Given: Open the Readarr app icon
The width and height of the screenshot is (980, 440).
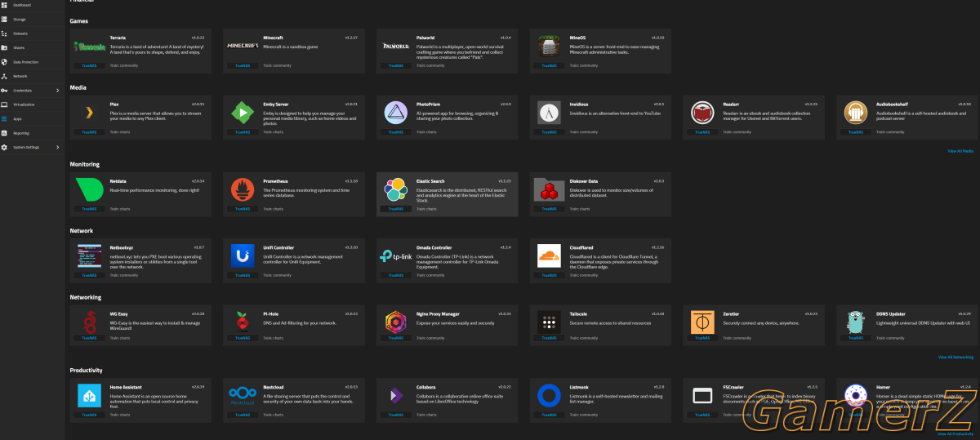Looking at the screenshot, I should click(703, 113).
